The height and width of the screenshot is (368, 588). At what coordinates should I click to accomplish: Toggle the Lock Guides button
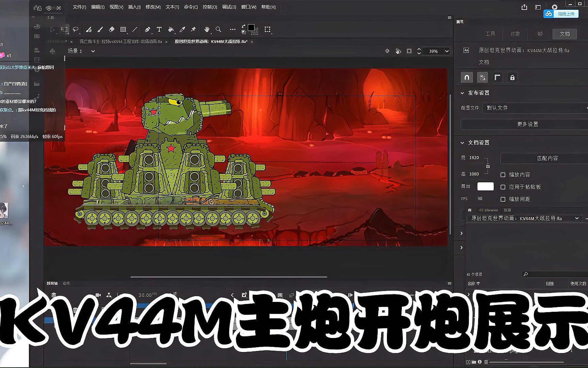[x=512, y=78]
